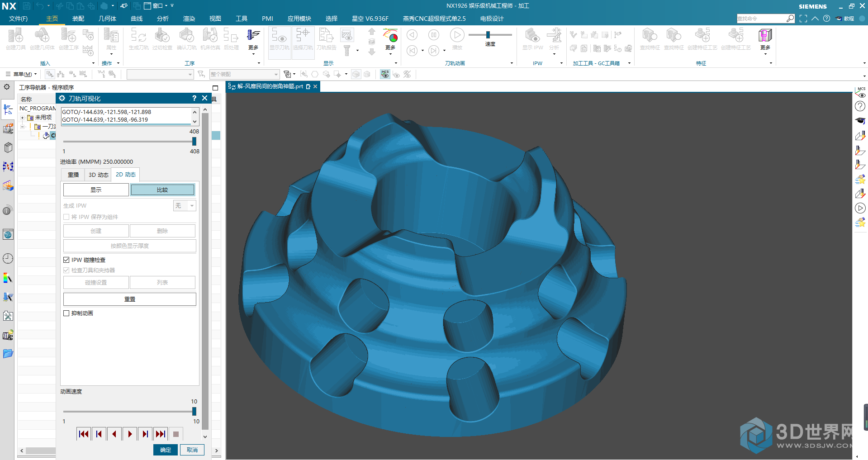Step forward one tool path move
The height and width of the screenshot is (460, 868).
coord(145,434)
